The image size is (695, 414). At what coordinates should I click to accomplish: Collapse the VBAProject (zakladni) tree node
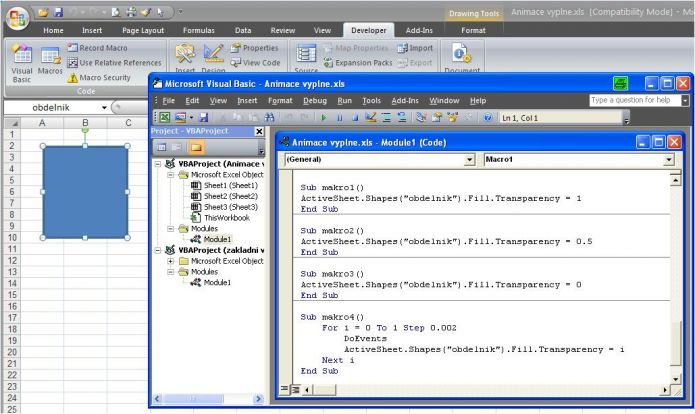[x=158, y=250]
